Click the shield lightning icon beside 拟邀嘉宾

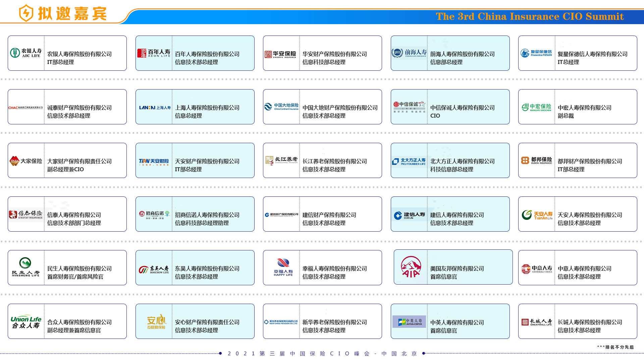(x=26, y=13)
